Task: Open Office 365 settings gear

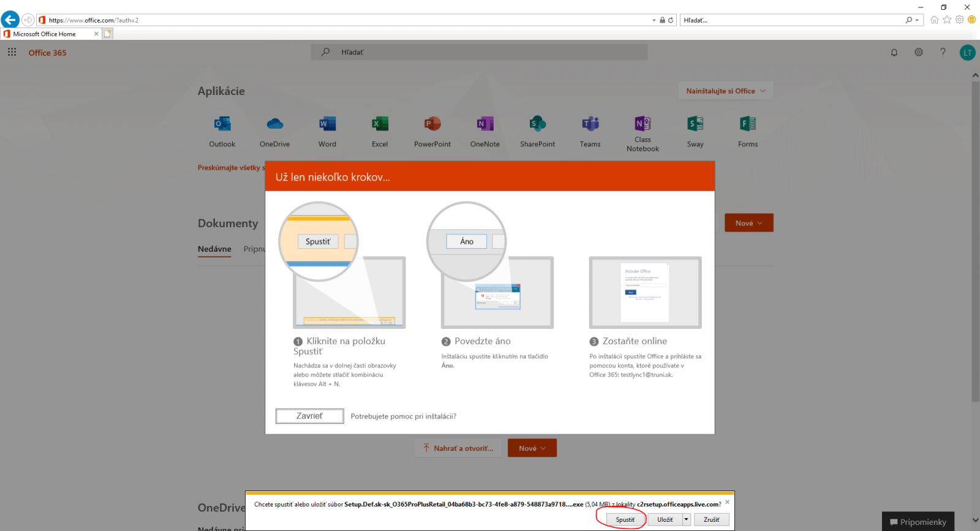Action: pos(919,52)
